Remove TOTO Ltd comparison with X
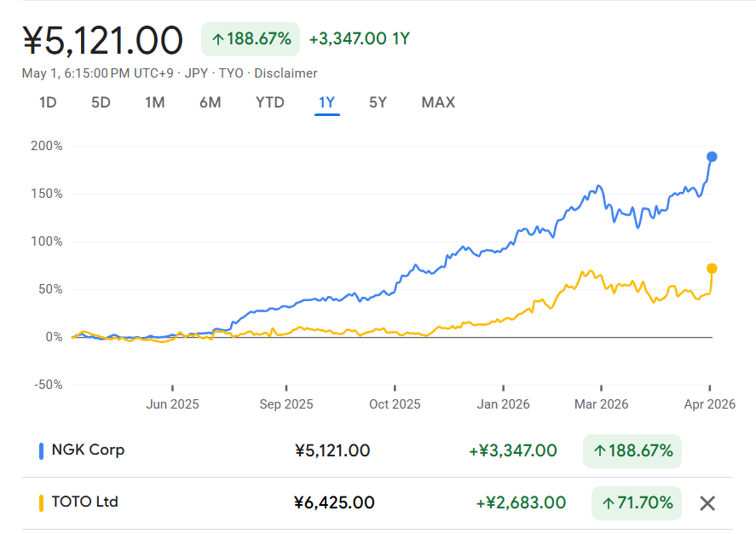The height and width of the screenshot is (534, 756). point(707,503)
